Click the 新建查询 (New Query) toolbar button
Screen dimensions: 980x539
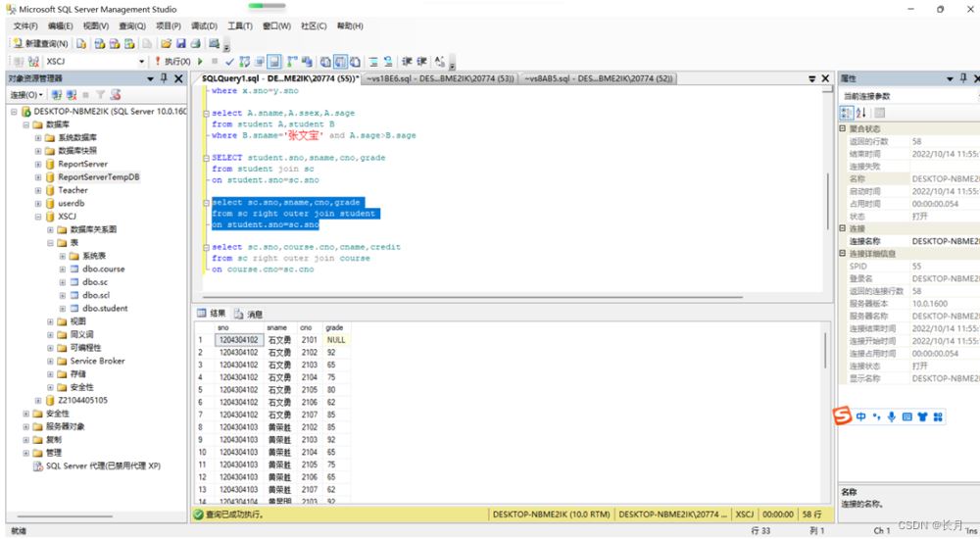[x=40, y=44]
